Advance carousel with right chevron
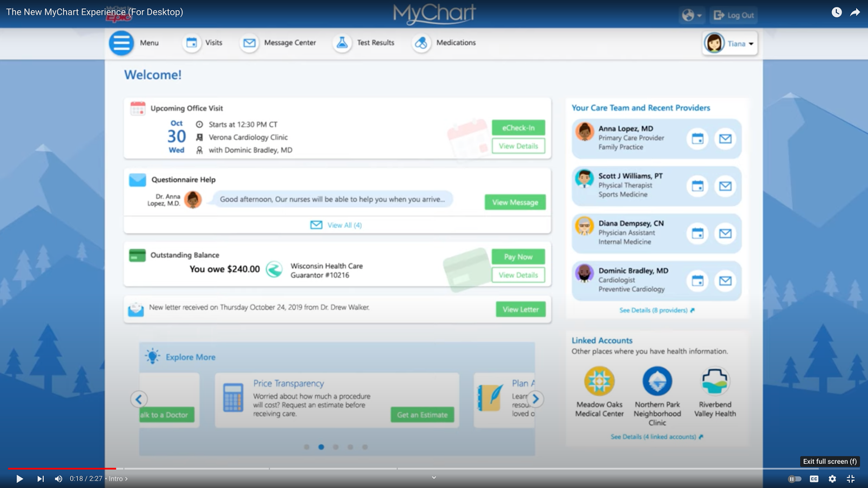 click(x=535, y=399)
